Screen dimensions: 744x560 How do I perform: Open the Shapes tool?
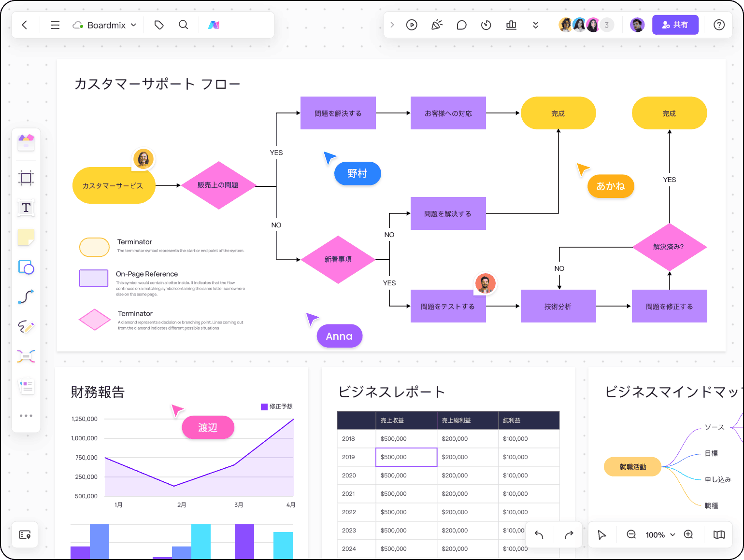[x=26, y=267]
